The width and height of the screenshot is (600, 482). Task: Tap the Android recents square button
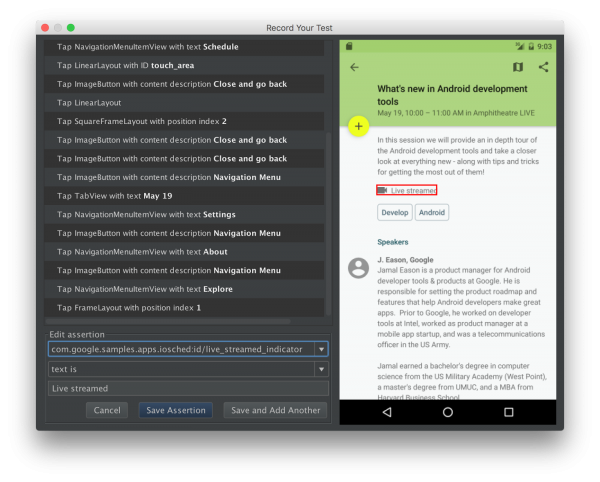[x=509, y=412]
